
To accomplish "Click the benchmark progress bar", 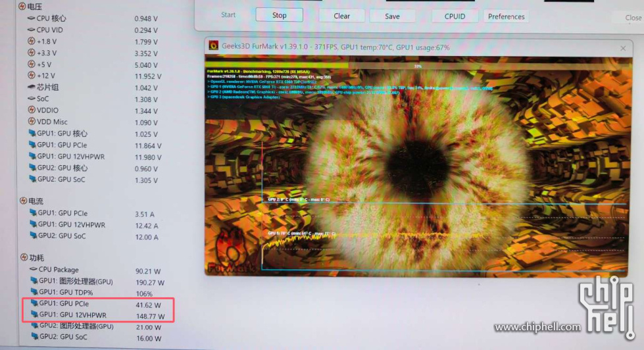I will pyautogui.click(x=418, y=66).
